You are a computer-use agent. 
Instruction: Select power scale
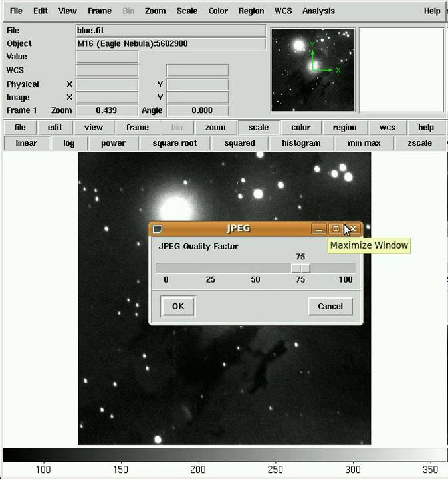pyautogui.click(x=113, y=143)
